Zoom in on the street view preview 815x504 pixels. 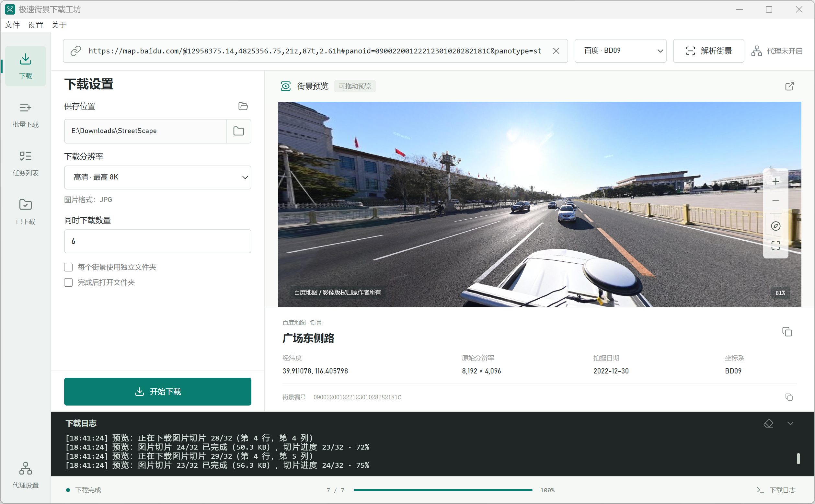click(776, 181)
